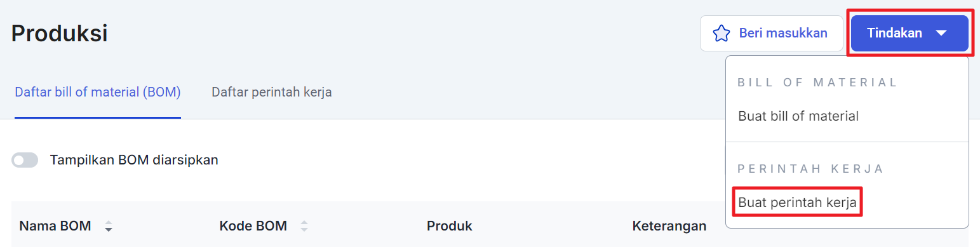Viewport: 980px width, 247px height.
Task: Click the star icon beside Beri masukkan
Action: click(722, 33)
